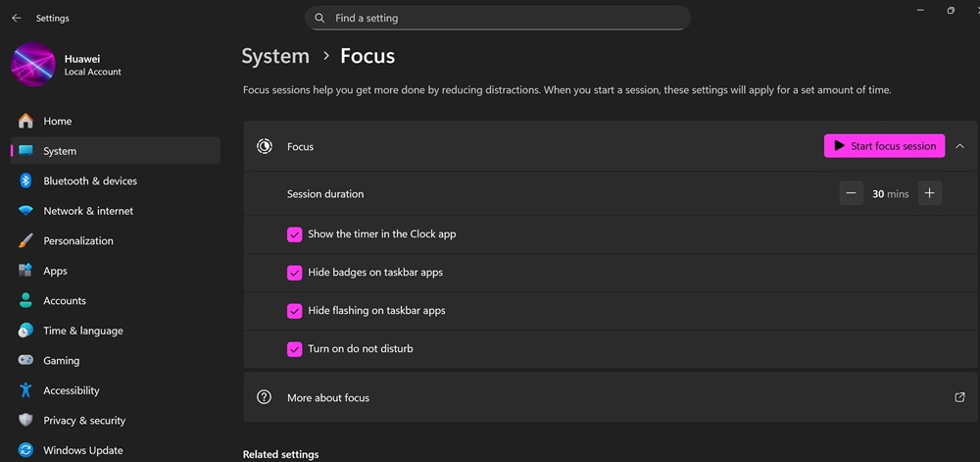Disable Hide flashing on taskbar apps

(294, 311)
